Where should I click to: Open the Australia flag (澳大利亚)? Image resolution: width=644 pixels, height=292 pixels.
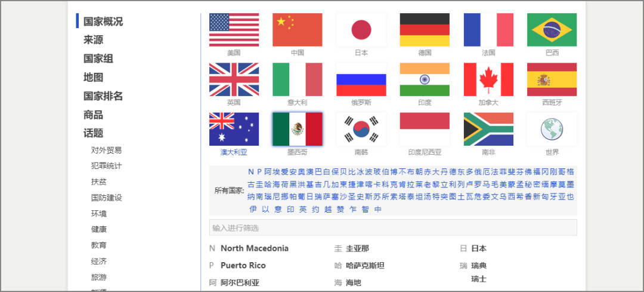pos(234,129)
